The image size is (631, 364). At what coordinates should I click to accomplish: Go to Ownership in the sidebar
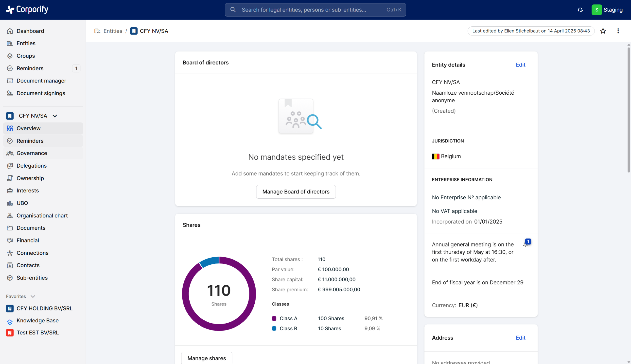[x=30, y=178]
